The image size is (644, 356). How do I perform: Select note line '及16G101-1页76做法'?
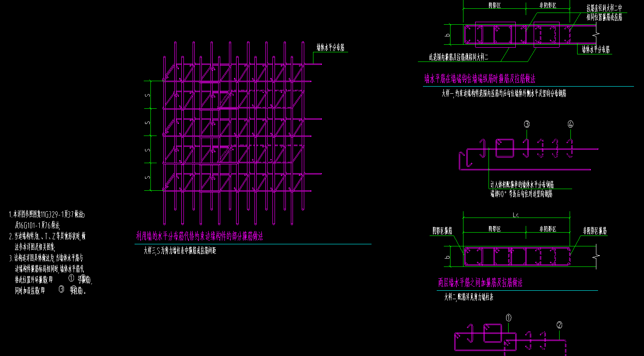pos(38,225)
